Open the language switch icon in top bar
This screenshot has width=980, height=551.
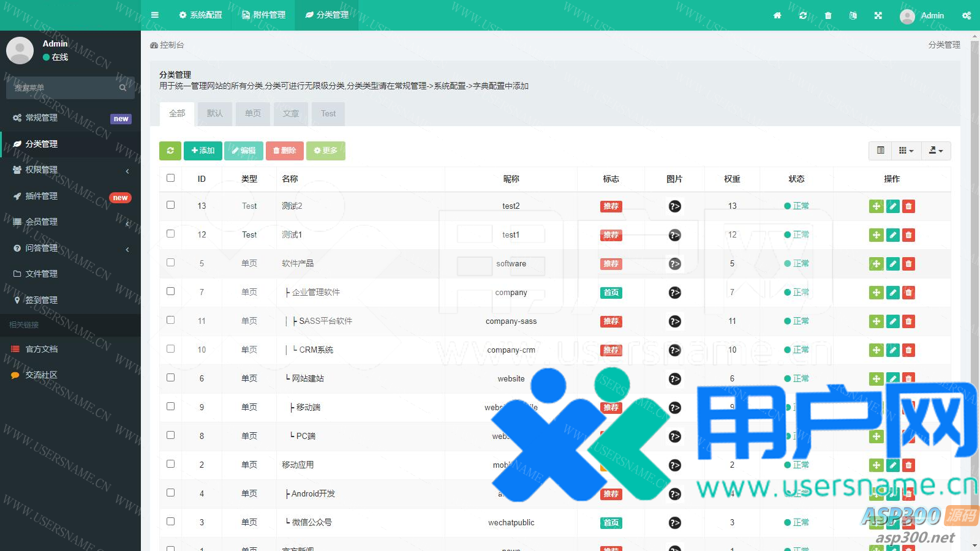coord(853,15)
